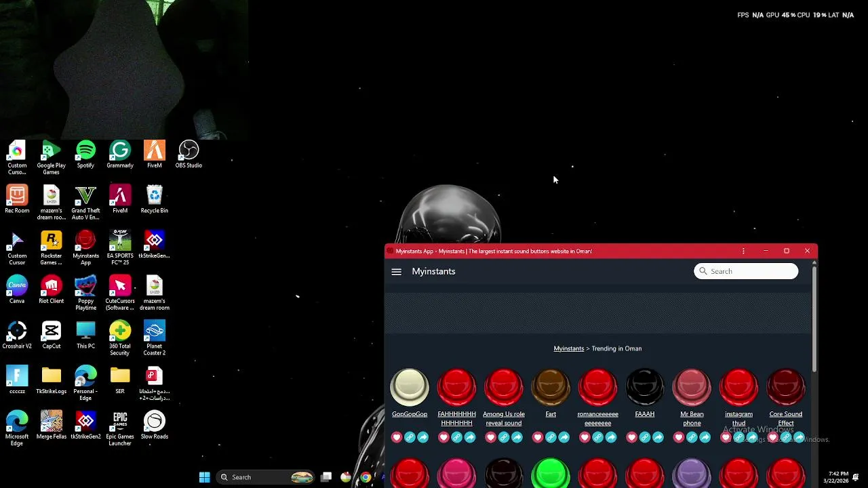
Task: Play the romanceeeeee sound button
Action: (597, 388)
